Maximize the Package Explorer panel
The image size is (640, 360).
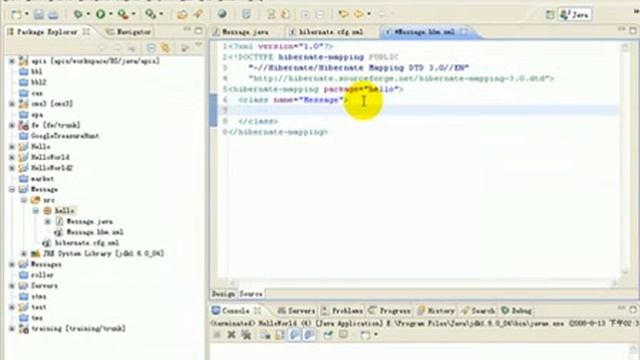[x=198, y=31]
